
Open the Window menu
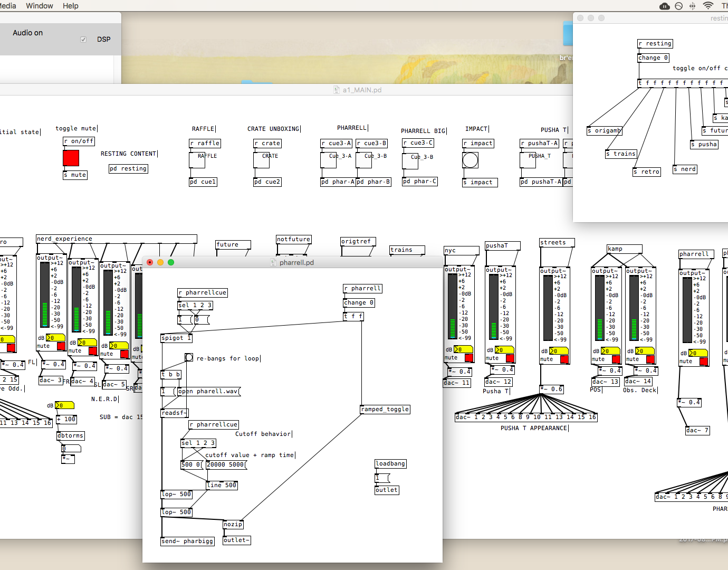click(40, 6)
